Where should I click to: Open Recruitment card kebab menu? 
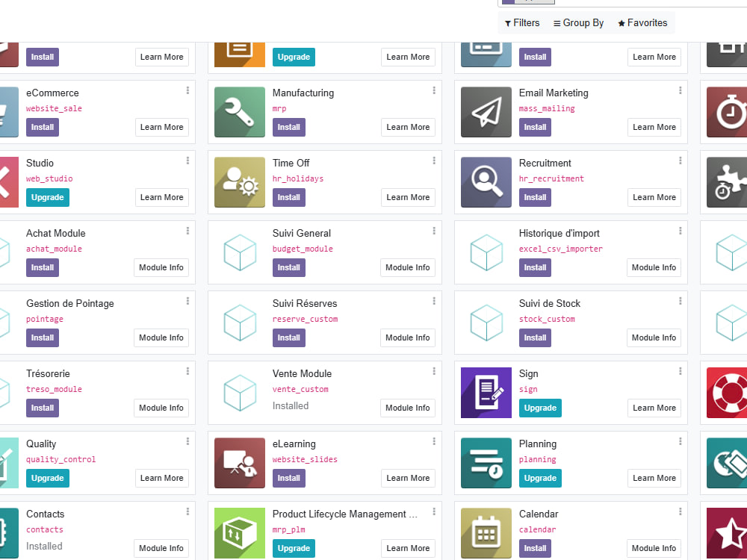tap(681, 161)
